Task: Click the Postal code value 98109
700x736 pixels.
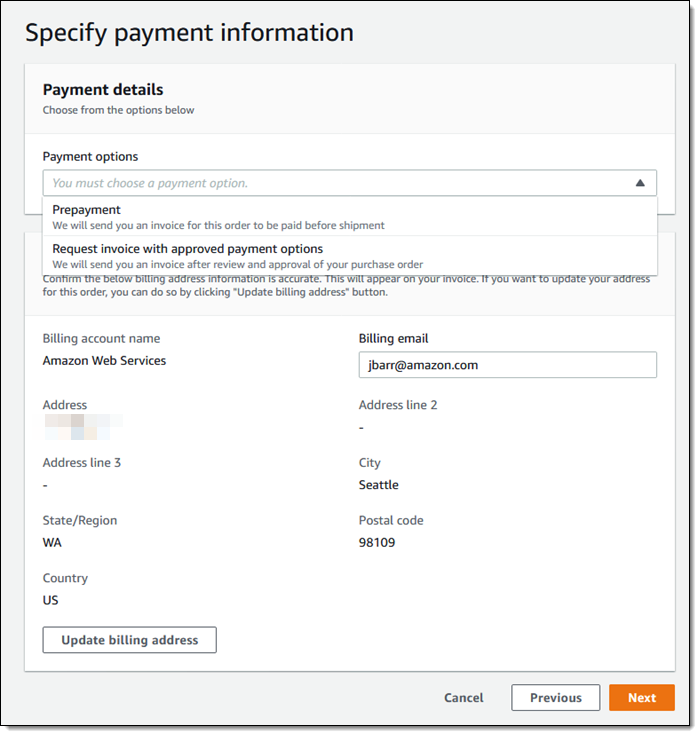Action: tap(376, 543)
